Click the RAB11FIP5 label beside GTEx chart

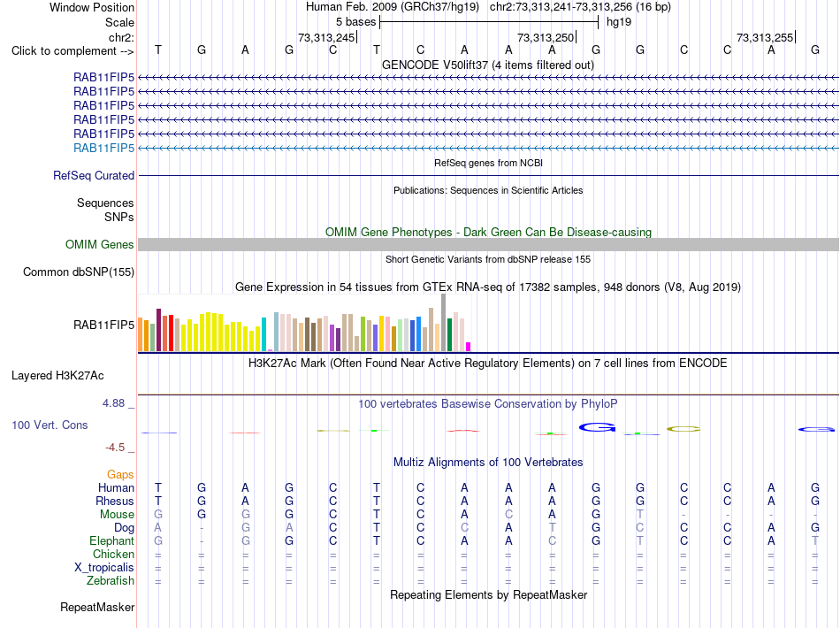click(104, 325)
